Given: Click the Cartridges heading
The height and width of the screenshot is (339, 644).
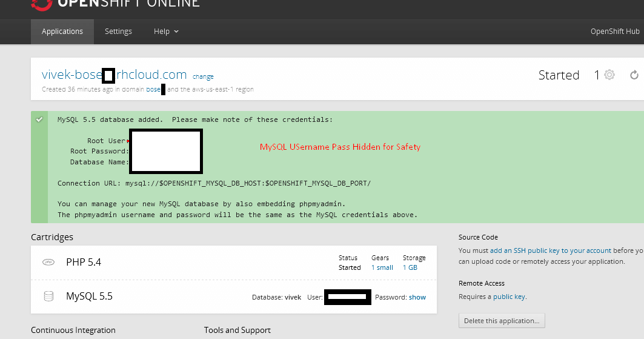Looking at the screenshot, I should pyautogui.click(x=52, y=237).
